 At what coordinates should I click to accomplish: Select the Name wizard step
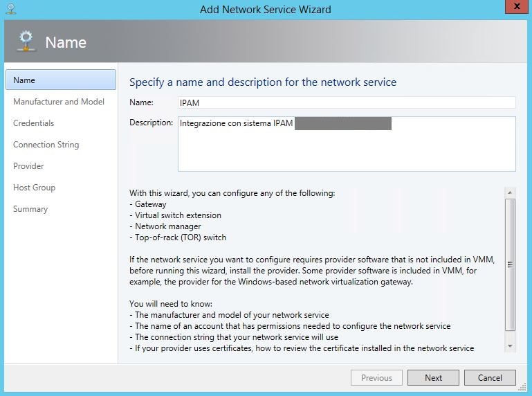[x=61, y=80]
